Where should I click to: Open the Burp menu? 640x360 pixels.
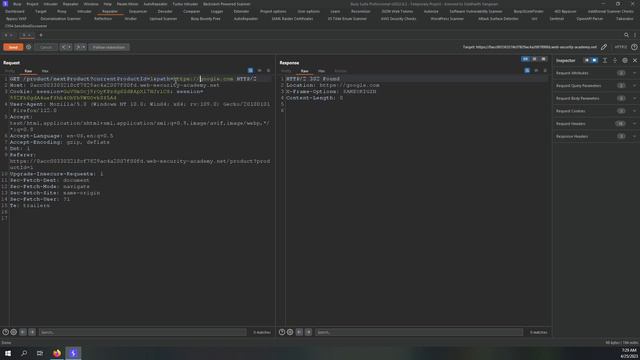click(17, 4)
